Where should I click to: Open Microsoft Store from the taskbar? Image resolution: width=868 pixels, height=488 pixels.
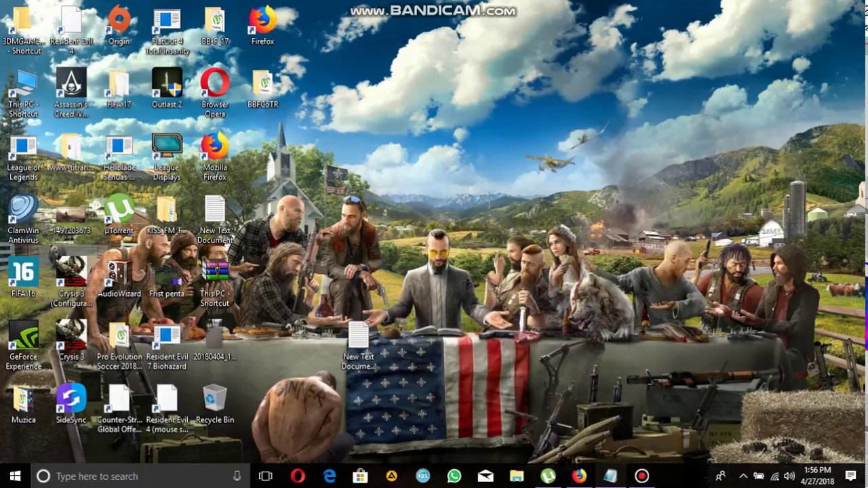tap(361, 476)
